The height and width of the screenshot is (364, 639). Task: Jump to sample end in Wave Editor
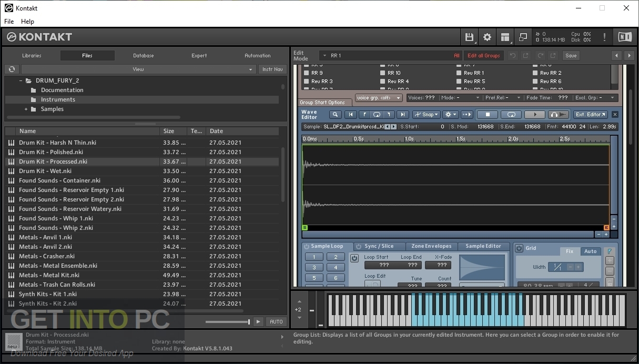point(402,115)
